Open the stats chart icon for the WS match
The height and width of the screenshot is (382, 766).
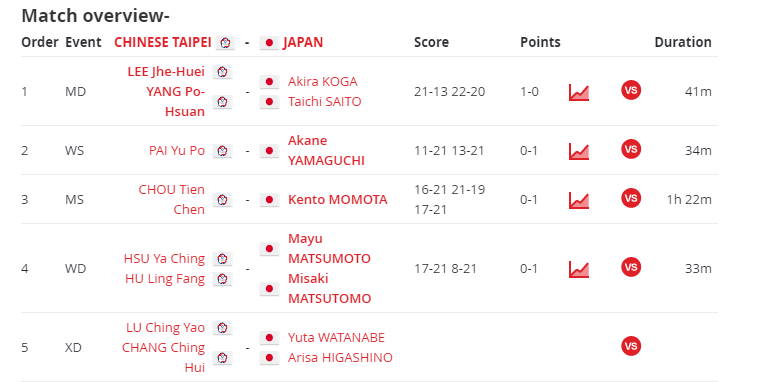579,151
